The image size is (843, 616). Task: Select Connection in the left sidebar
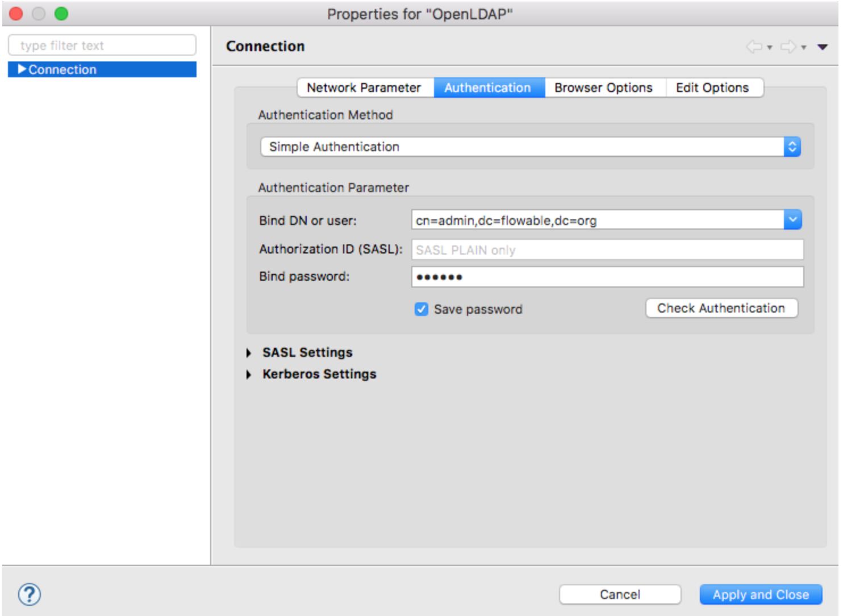(62, 69)
